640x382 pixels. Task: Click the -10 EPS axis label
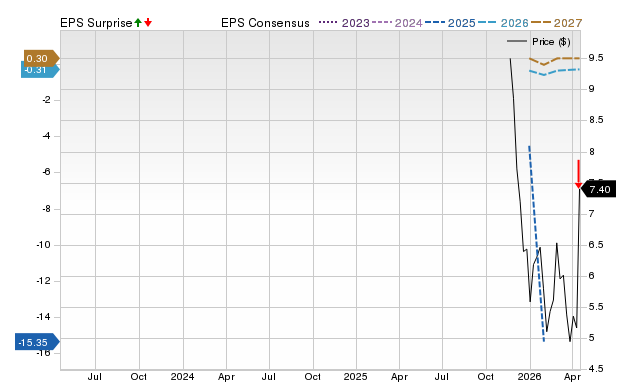coord(43,245)
